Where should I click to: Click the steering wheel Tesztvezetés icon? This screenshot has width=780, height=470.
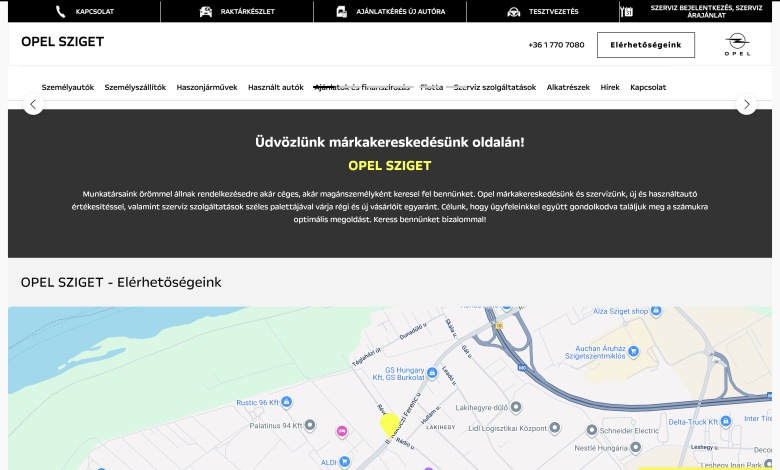click(514, 12)
